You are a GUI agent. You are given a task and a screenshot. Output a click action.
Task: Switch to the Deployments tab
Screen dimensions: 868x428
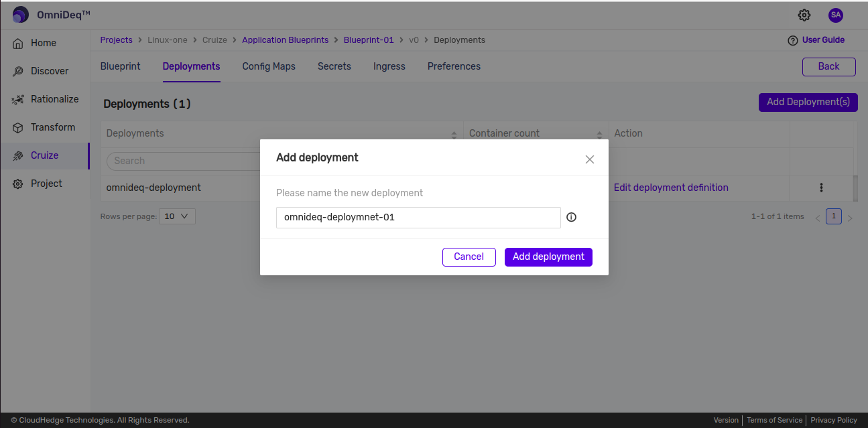(191, 66)
